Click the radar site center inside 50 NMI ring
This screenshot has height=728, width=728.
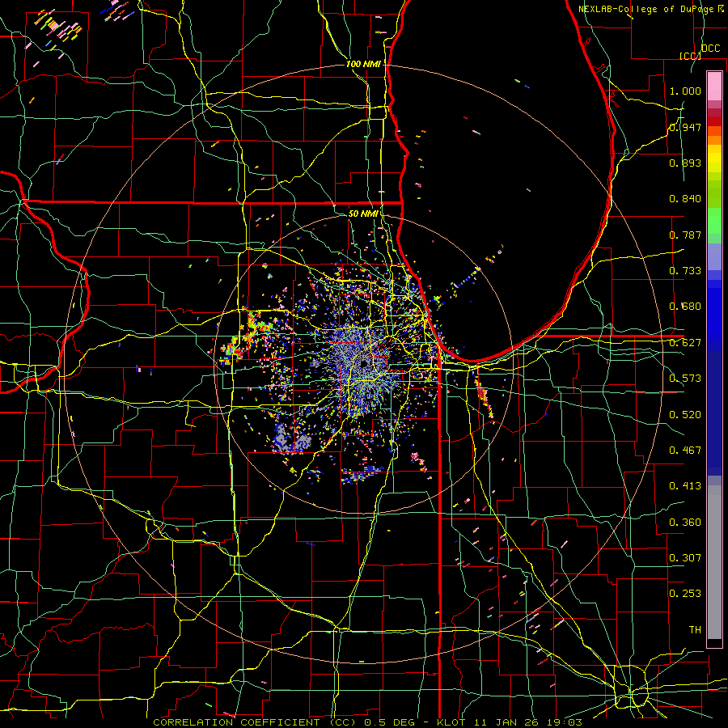click(x=364, y=364)
